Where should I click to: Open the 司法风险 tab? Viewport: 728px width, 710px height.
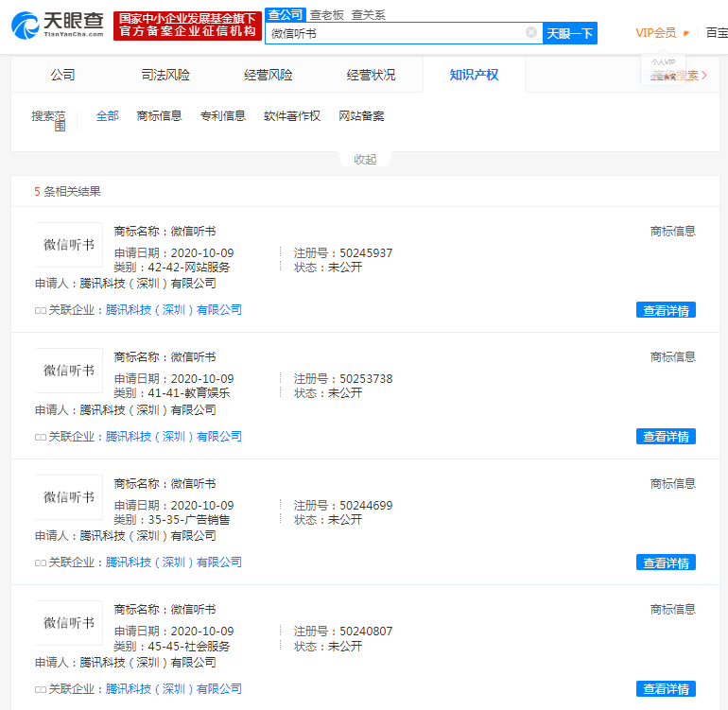[165, 75]
